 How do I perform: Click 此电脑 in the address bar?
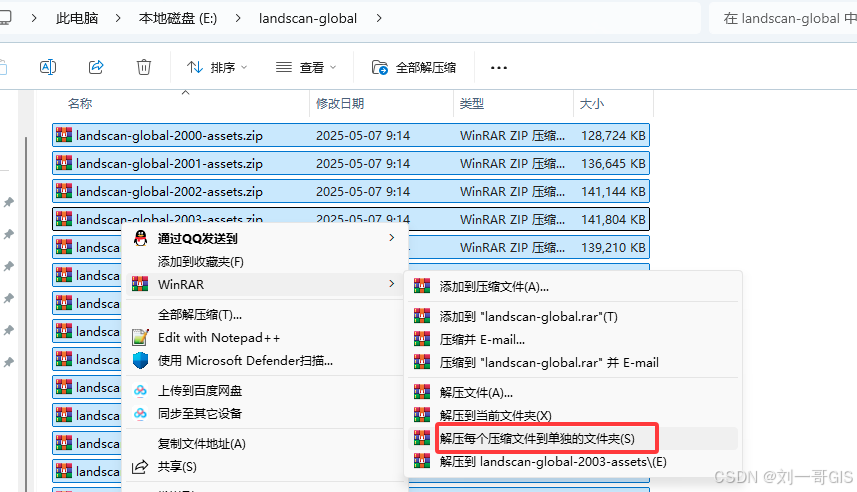coord(77,18)
